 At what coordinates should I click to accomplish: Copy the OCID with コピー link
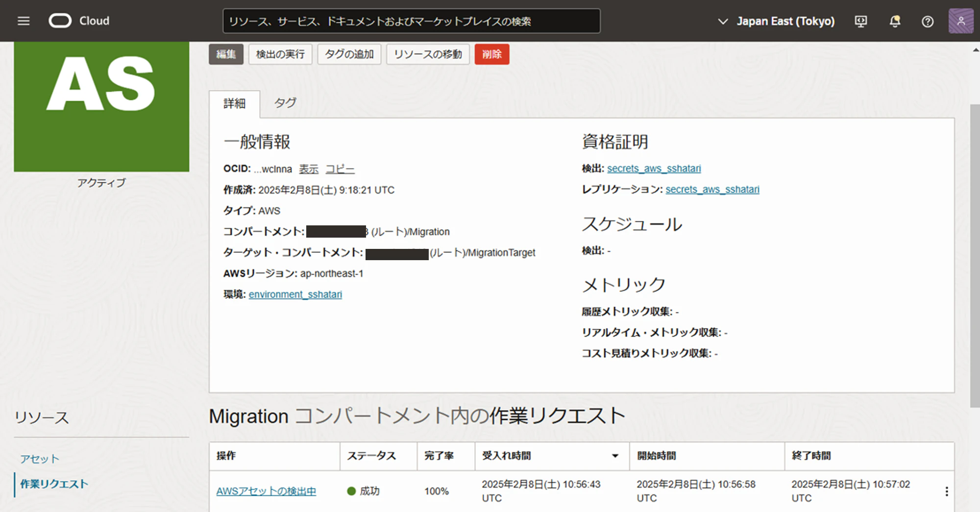[340, 169]
